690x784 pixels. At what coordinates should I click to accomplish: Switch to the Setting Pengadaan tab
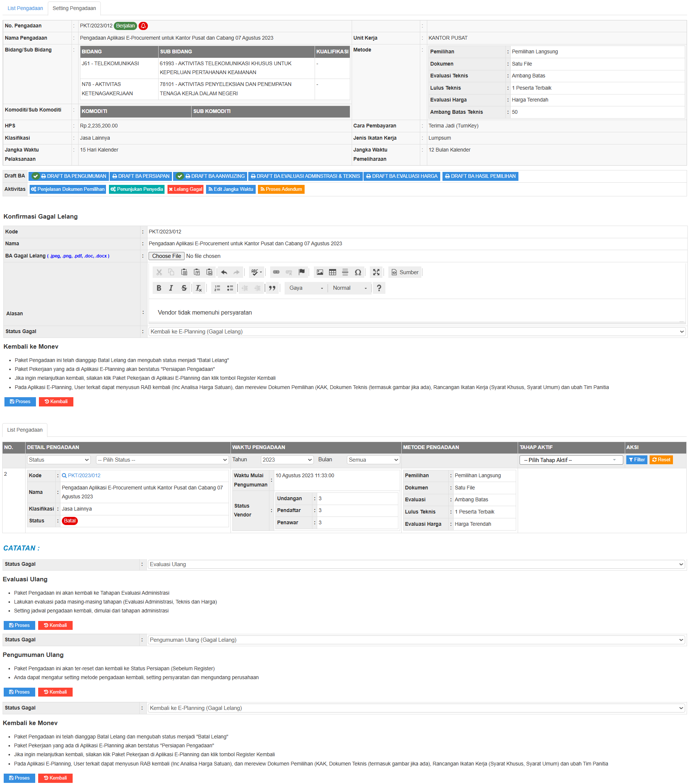click(74, 8)
